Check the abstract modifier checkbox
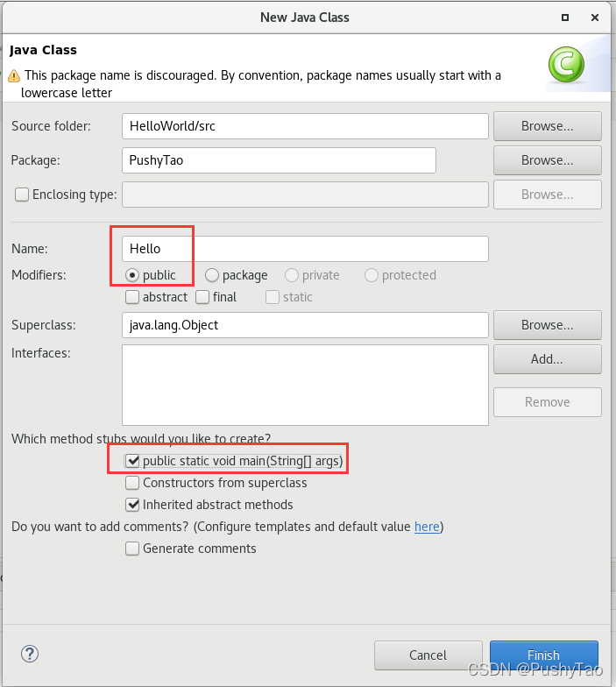 point(131,297)
